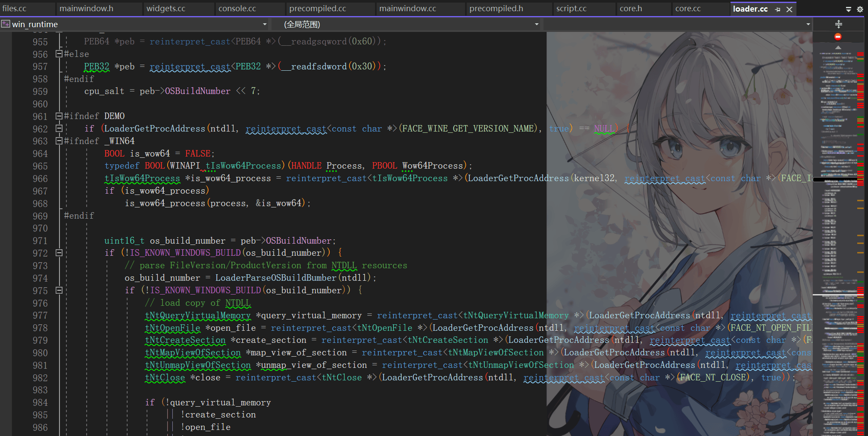Click line number 970
This screenshot has width=868, height=436.
[x=40, y=228]
